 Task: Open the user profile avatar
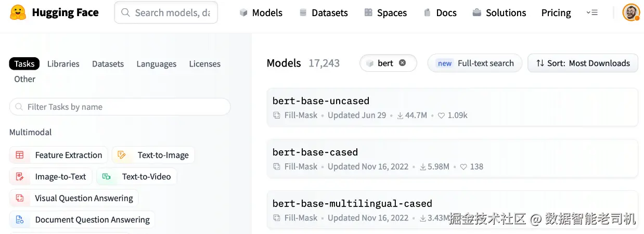(x=631, y=13)
